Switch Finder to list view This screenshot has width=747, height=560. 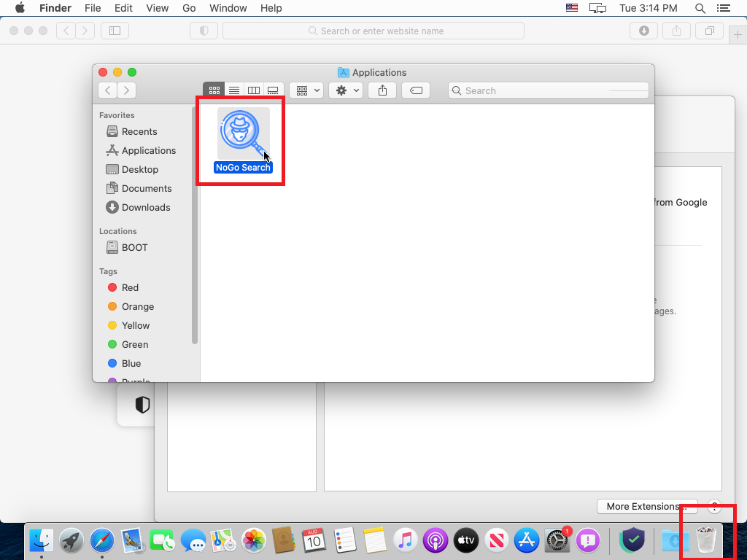pyautogui.click(x=234, y=90)
